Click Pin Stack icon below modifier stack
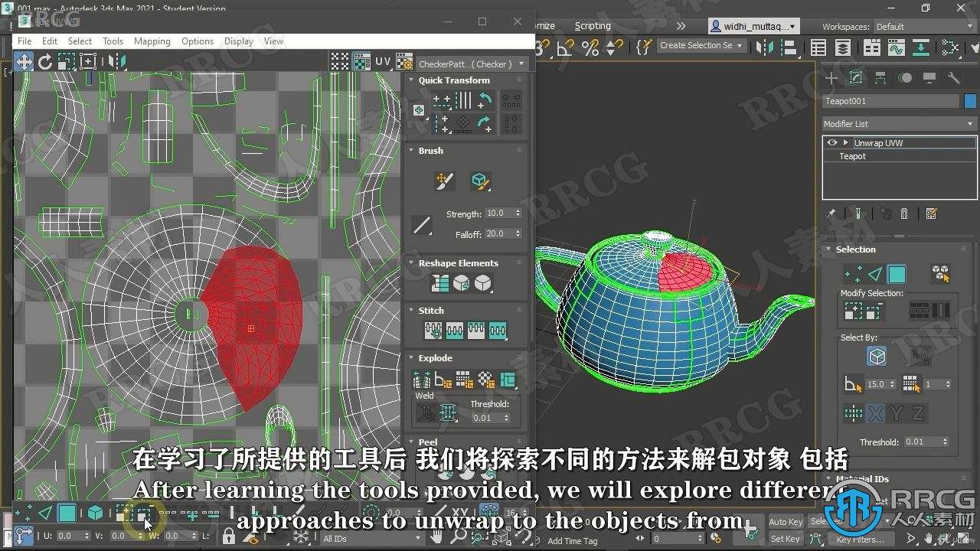Screen dimensions: 980x551 [831, 214]
